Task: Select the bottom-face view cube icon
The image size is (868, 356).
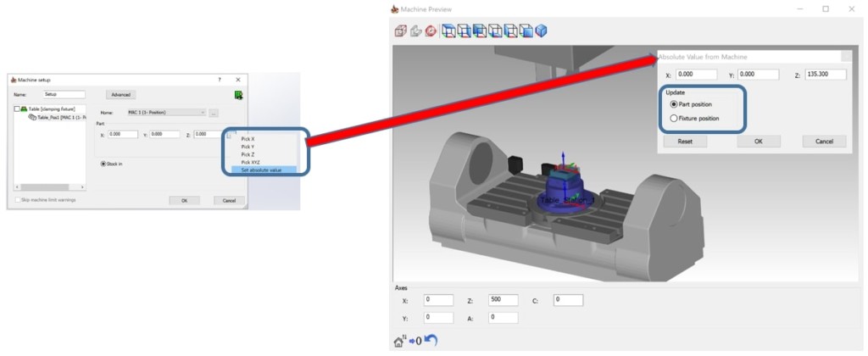Action: [495, 31]
